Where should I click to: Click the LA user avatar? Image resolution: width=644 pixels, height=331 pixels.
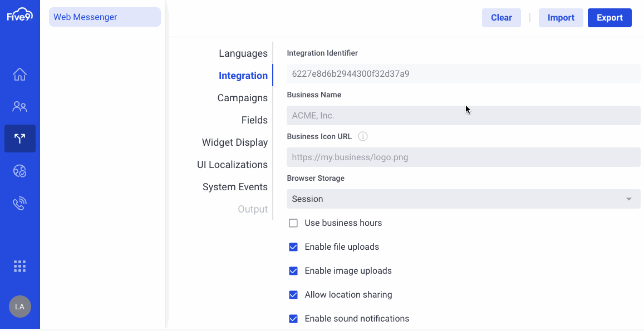click(x=19, y=307)
